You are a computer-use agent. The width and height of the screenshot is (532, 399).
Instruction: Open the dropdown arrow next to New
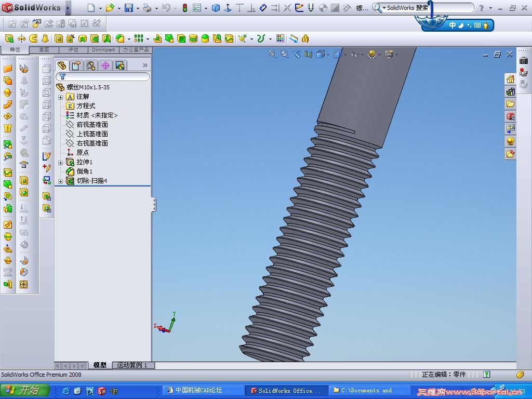[x=100, y=8]
